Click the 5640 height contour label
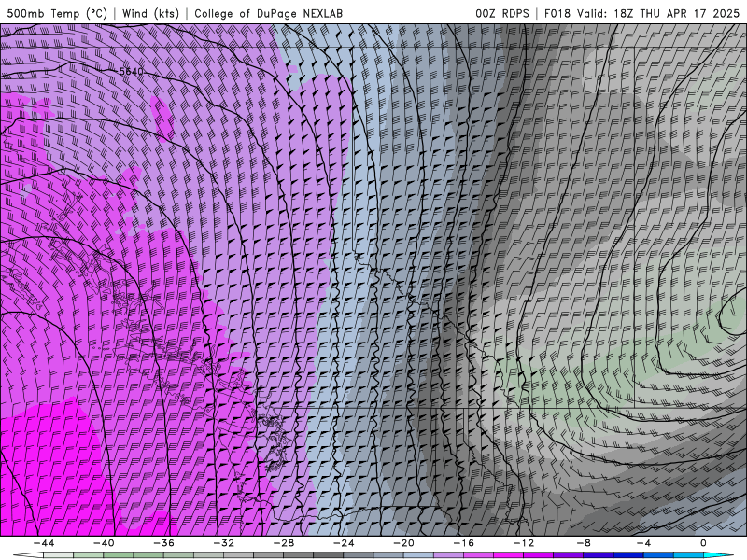The image size is (747, 560). point(131,72)
